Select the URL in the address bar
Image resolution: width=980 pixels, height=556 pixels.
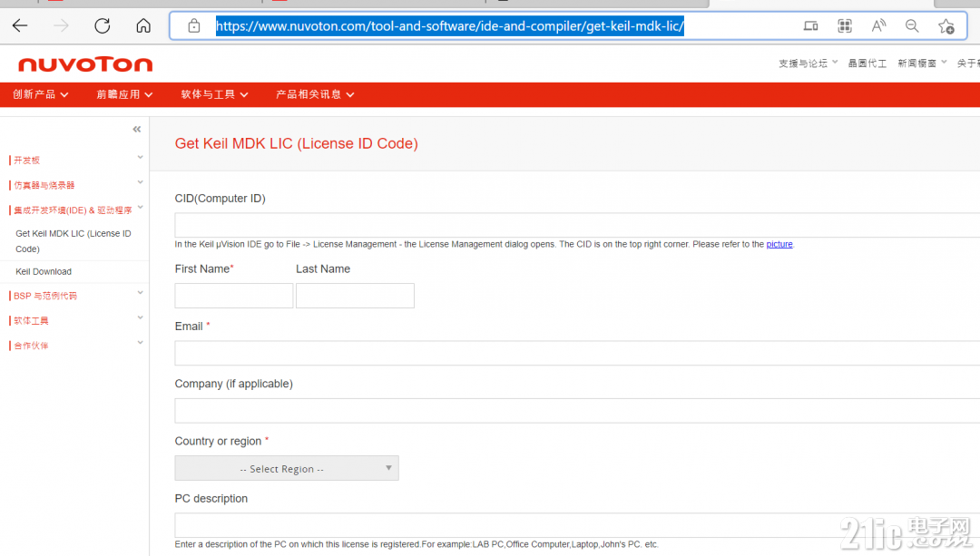point(450,26)
